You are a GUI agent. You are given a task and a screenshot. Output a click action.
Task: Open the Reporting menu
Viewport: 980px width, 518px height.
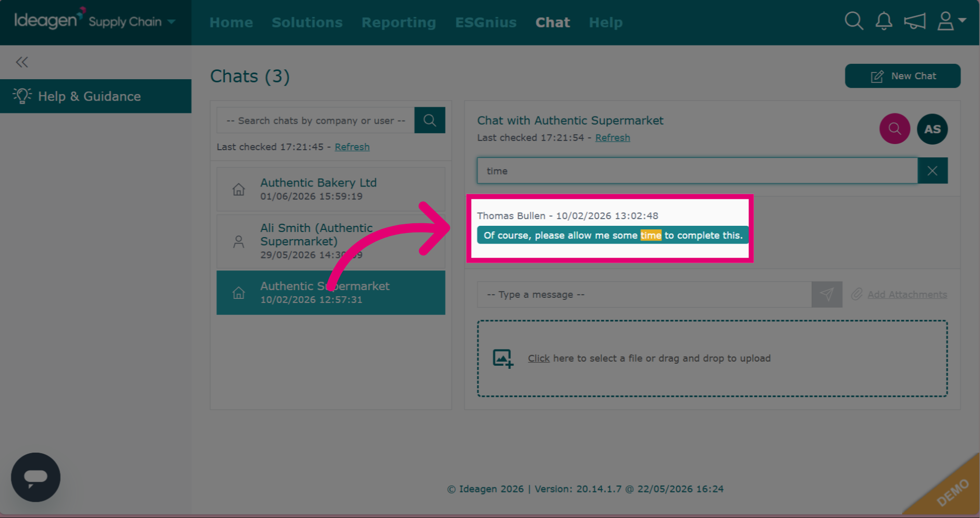coord(399,22)
